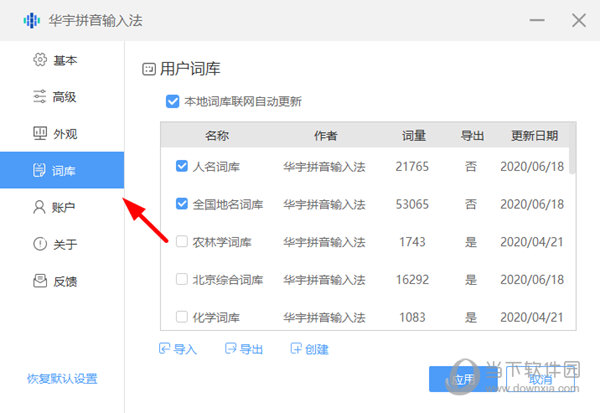Viewport: 600px width, 413px height.
Task: Click word count 21765
Action: pos(412,167)
